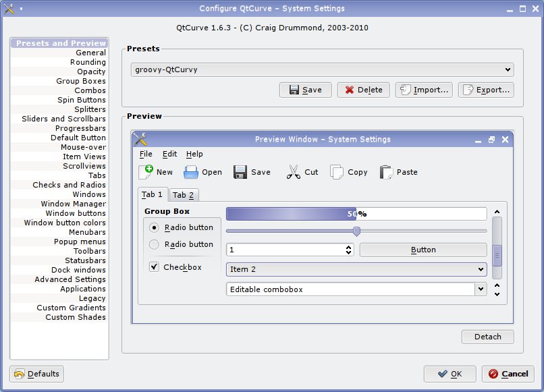Screen dimensions: 544x392
Task: Select Popup menus entry
Action: point(59,242)
